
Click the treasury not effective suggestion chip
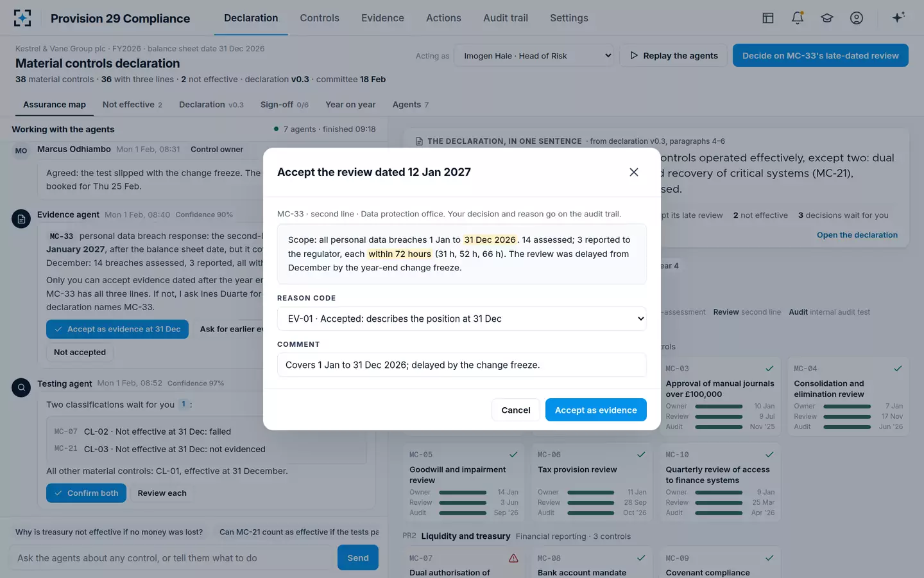click(x=109, y=532)
